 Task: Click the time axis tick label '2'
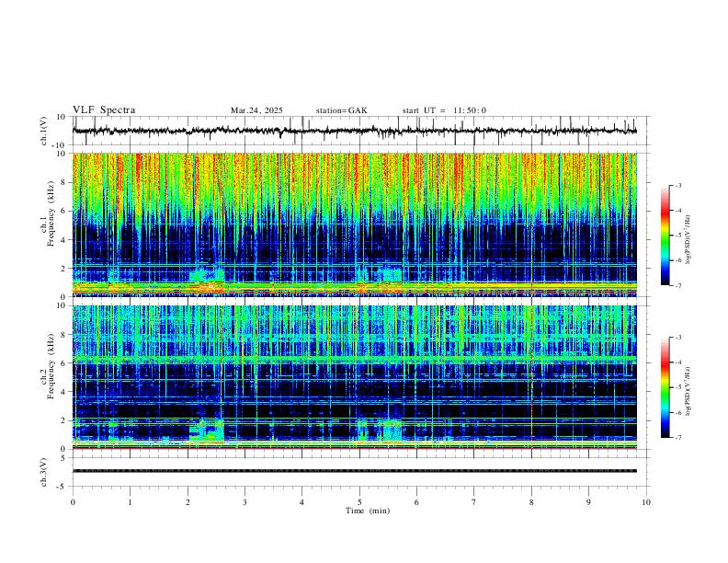click(x=188, y=502)
